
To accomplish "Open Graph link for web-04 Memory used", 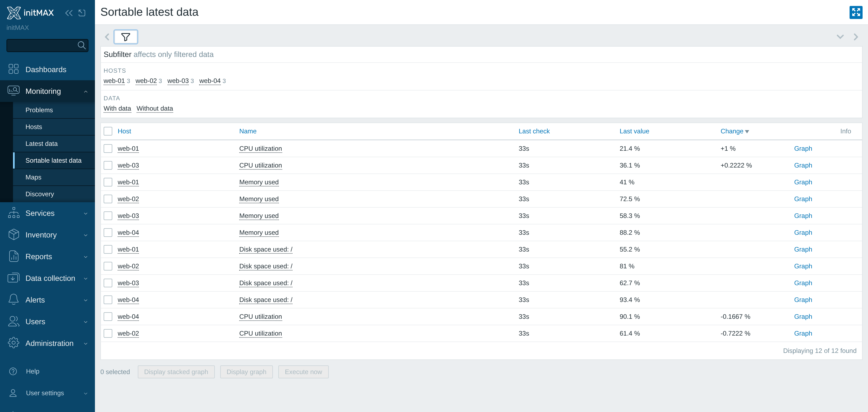I will click(803, 233).
